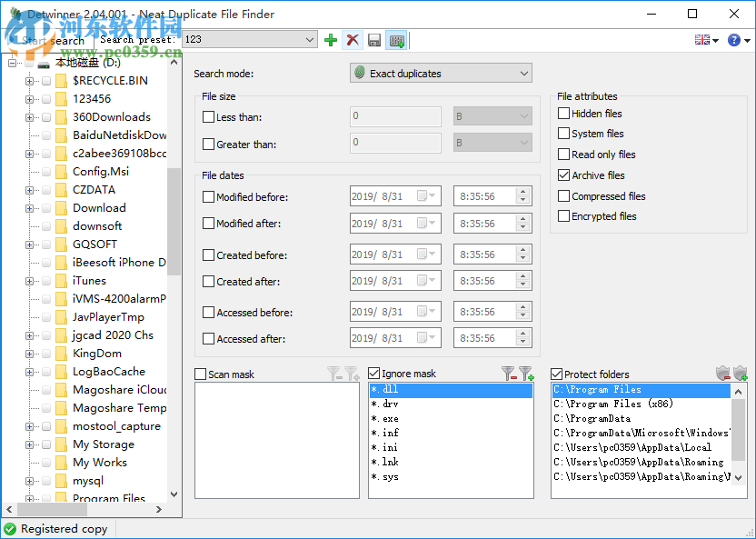Open calendar for Modified before date
The height and width of the screenshot is (539, 756).
click(x=426, y=196)
